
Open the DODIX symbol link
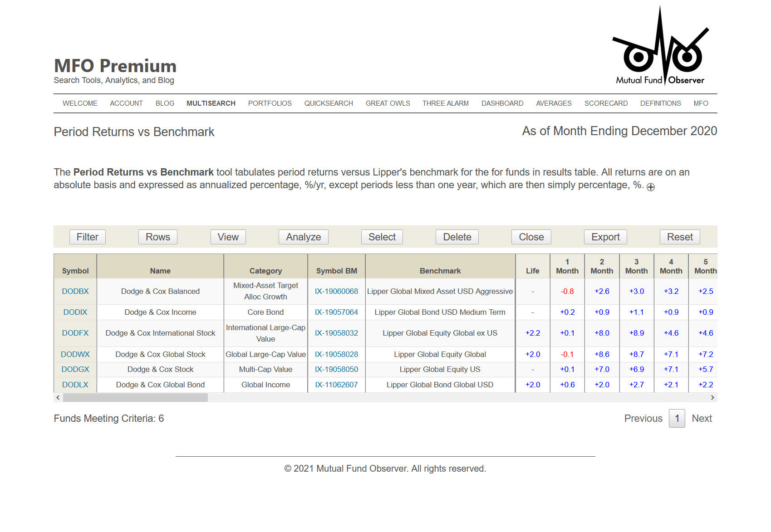pos(75,312)
